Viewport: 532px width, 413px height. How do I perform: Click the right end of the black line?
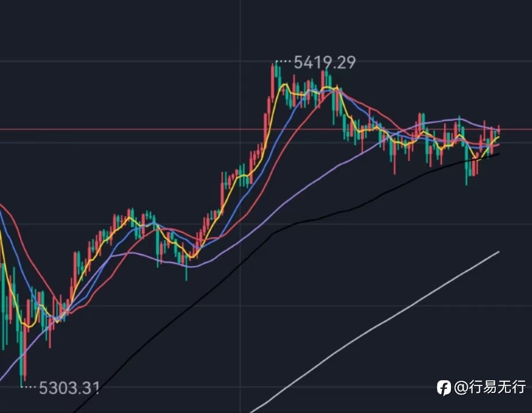498,153
